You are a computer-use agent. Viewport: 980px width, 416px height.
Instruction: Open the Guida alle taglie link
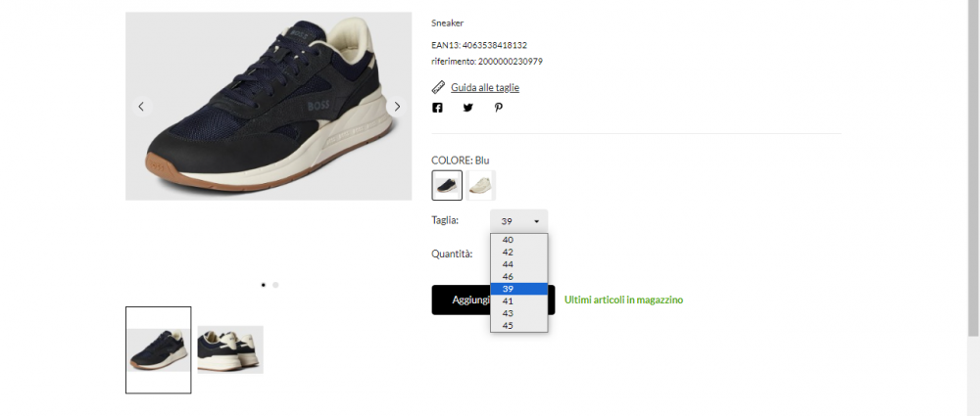tap(485, 87)
